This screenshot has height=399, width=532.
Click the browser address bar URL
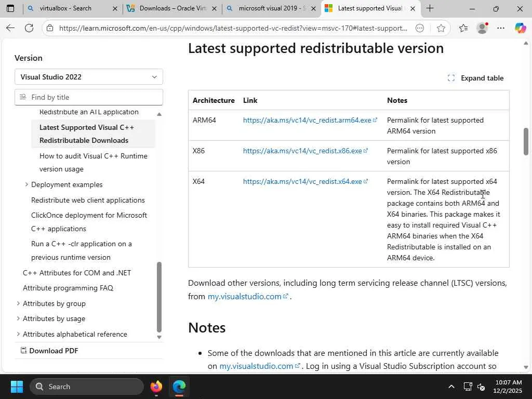233,28
